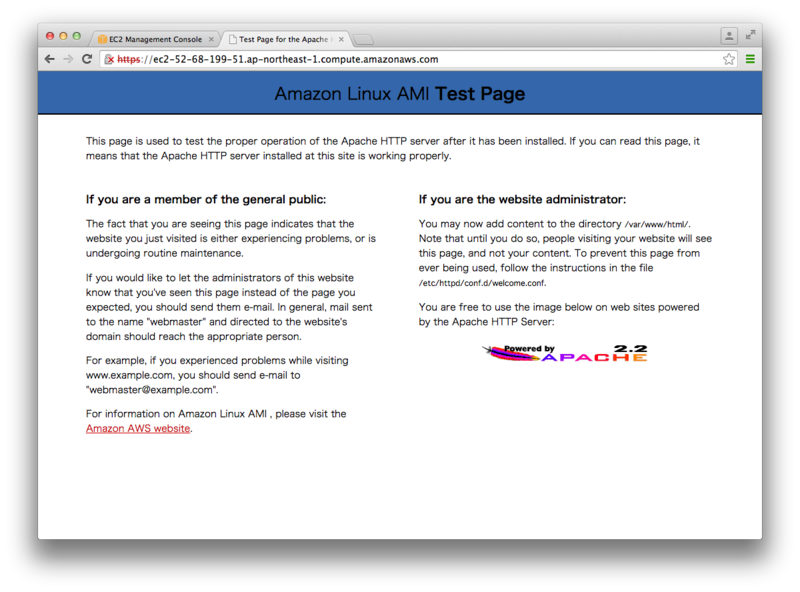Zoom the window with the green button
The height and width of the screenshot is (592, 800).
coord(77,36)
